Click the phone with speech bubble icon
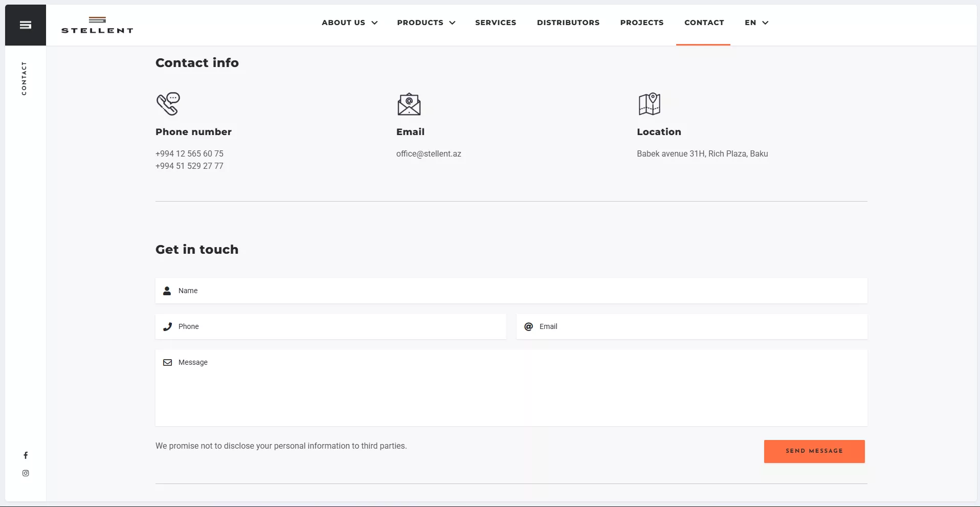This screenshot has width=980, height=507. (168, 104)
